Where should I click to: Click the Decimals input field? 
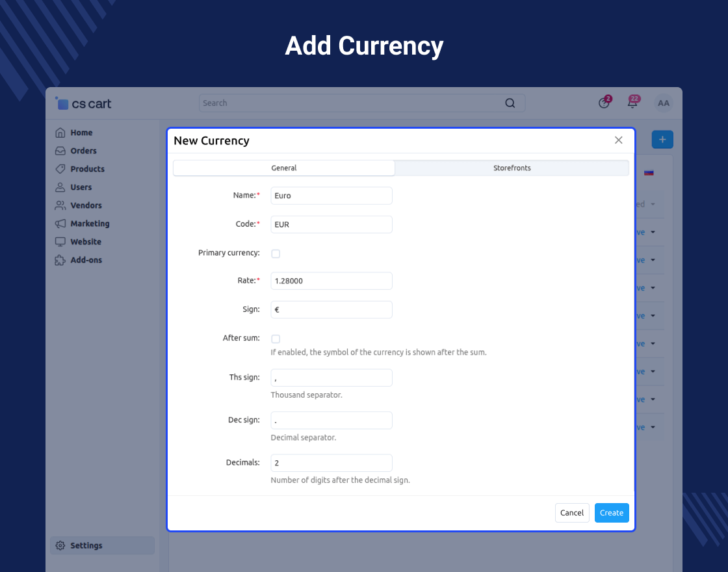point(331,463)
